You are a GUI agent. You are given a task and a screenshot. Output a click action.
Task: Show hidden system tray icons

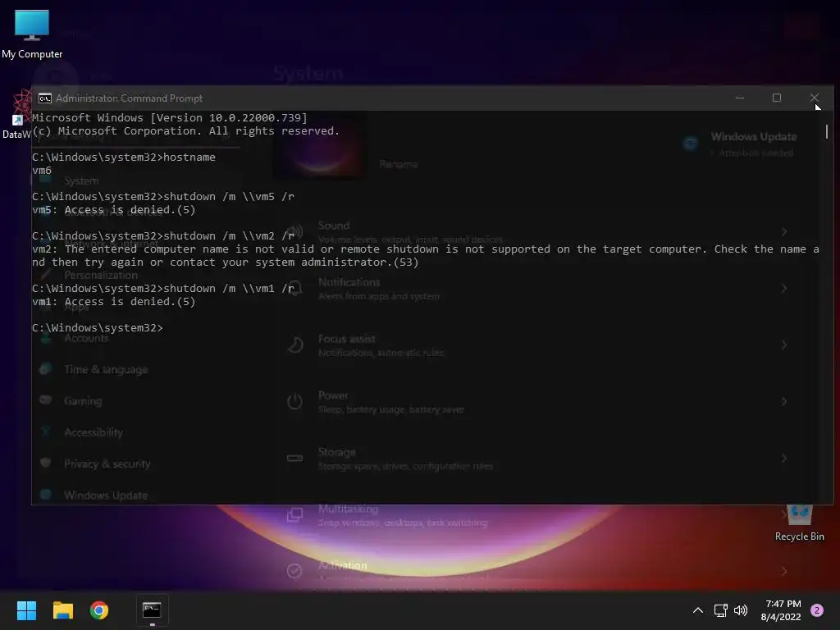[698, 610]
